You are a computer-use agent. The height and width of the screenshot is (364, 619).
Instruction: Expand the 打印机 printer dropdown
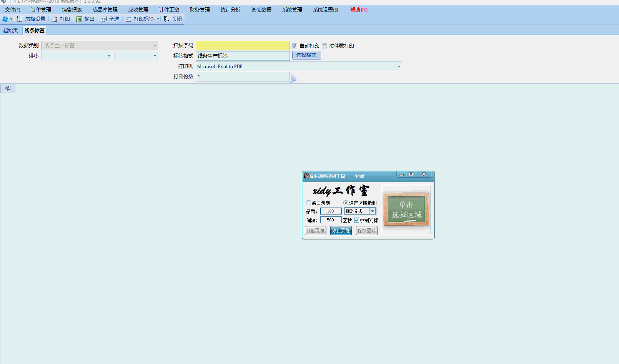pos(399,66)
